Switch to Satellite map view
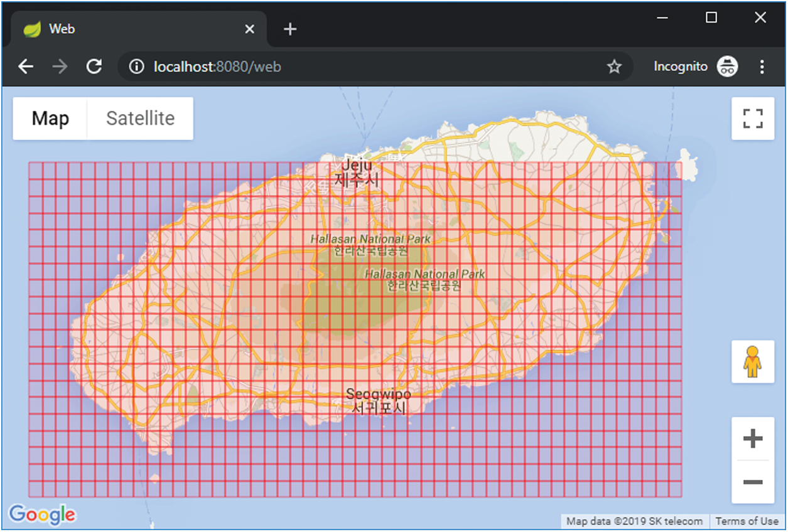Image resolution: width=788 pixels, height=532 pixels. [140, 119]
